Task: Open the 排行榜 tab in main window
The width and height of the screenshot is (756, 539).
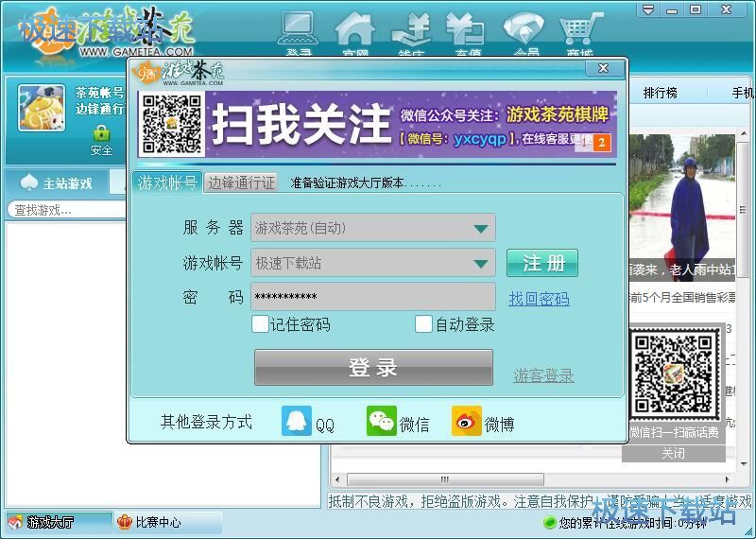Action: (x=660, y=93)
